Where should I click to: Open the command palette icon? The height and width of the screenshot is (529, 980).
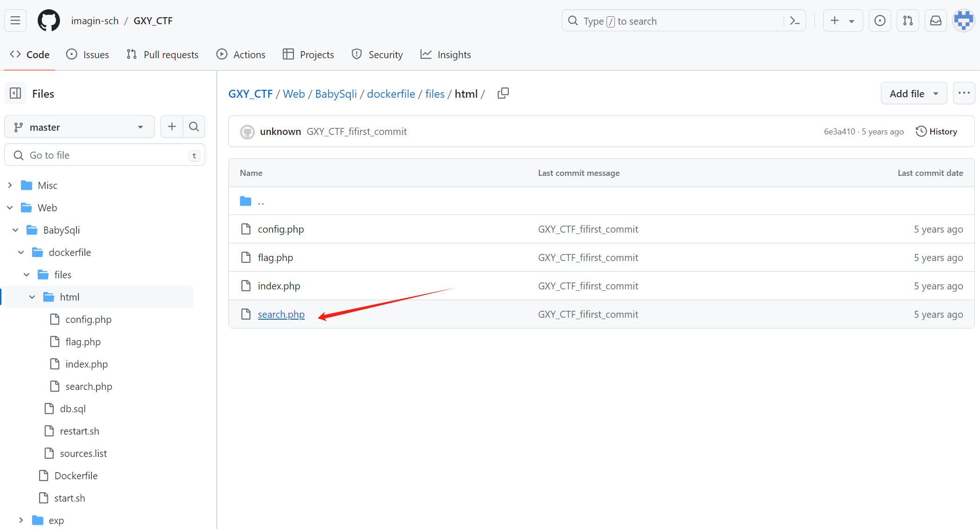pos(795,21)
